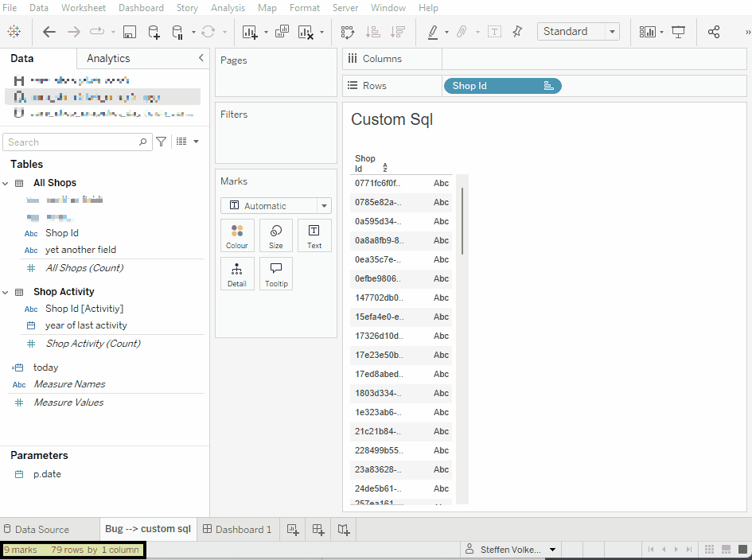Viewport: 752px width, 560px height.
Task: Click the Show Mark Labels icon
Action: point(494,32)
